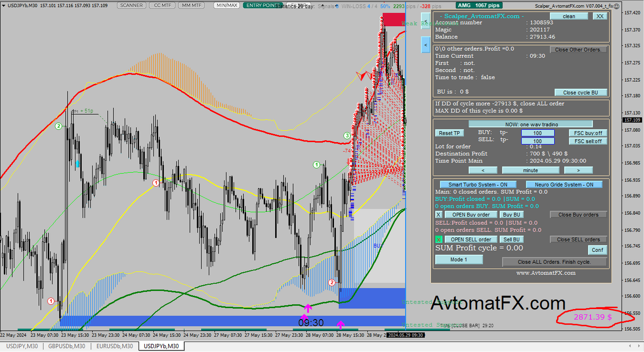The width and height of the screenshot is (644, 352).
Task: Step time point back with < button
Action: coord(483,170)
